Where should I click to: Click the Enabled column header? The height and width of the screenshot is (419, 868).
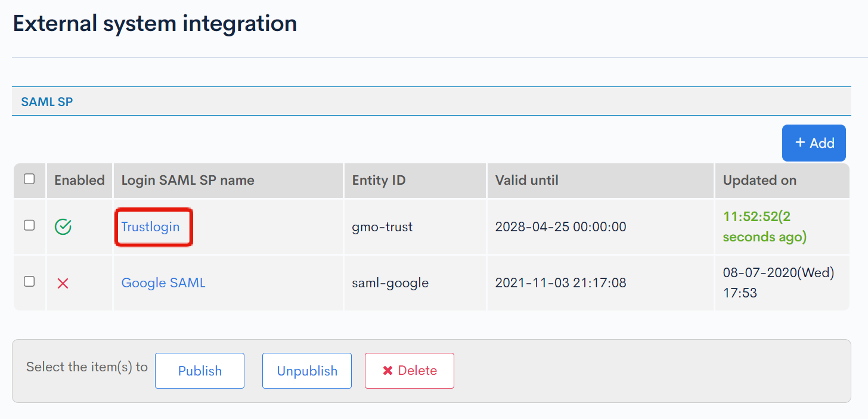[79, 180]
